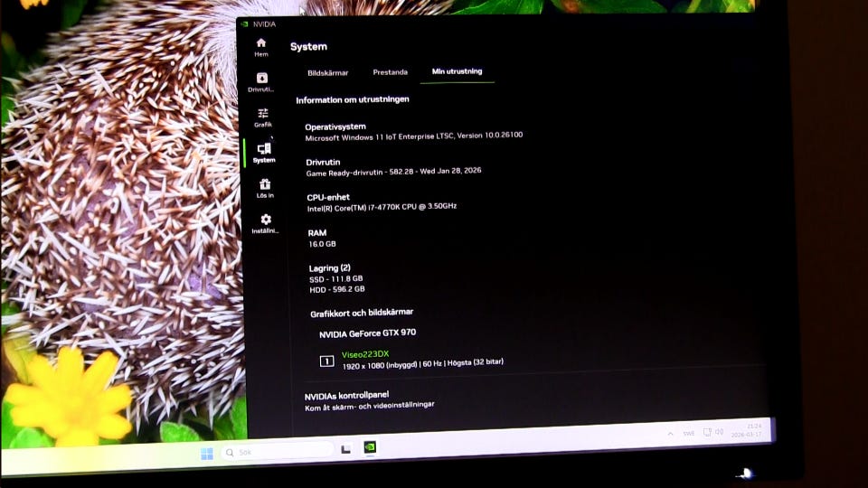
Task: Click the HDD - 596.2 GB entry
Action: coord(337,289)
